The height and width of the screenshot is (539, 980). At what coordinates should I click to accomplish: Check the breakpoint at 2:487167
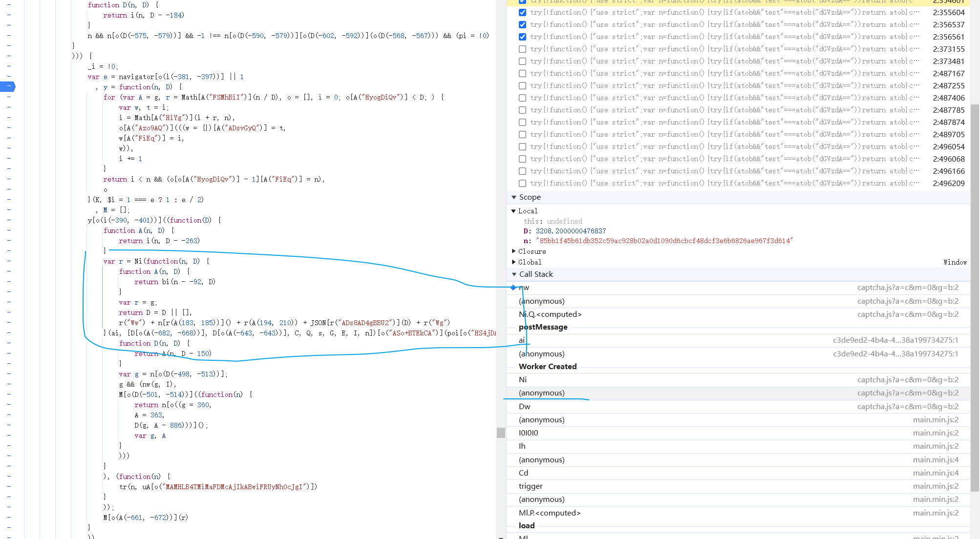[x=522, y=73]
